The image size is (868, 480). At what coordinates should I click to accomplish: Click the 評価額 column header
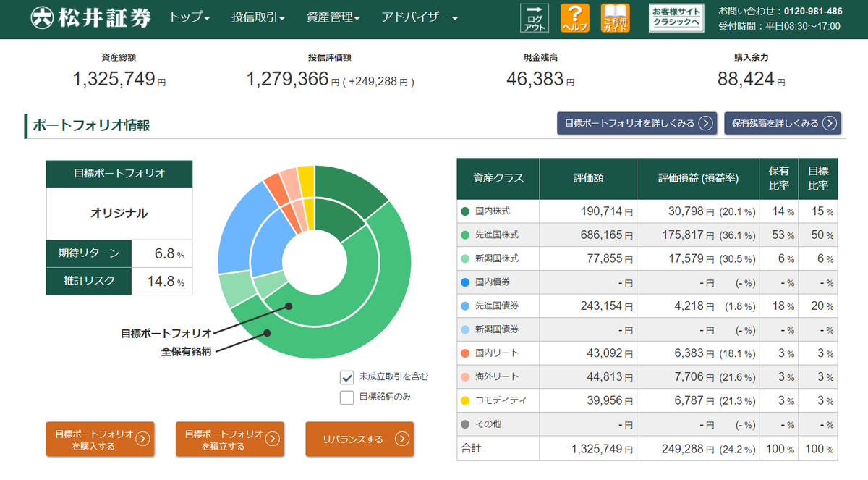coord(588,179)
